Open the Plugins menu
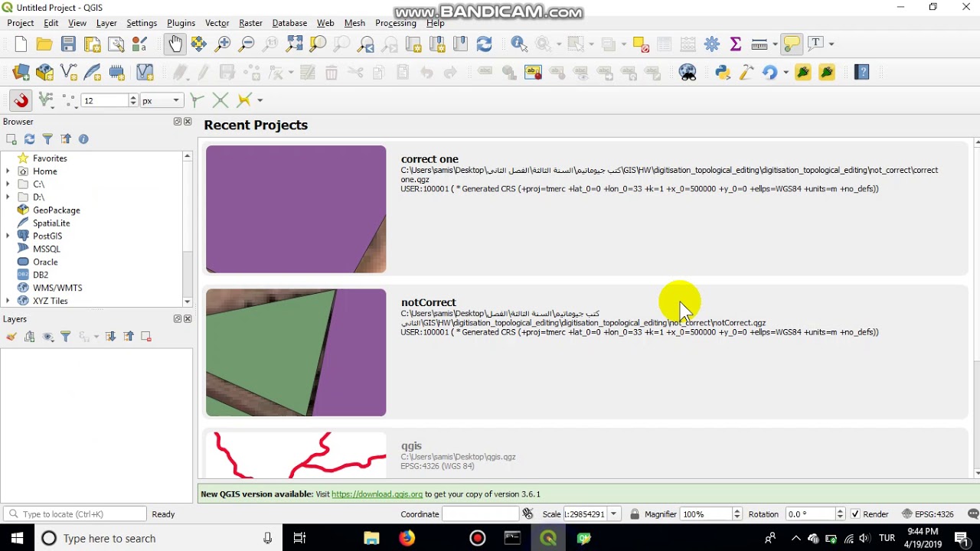 pyautogui.click(x=181, y=23)
